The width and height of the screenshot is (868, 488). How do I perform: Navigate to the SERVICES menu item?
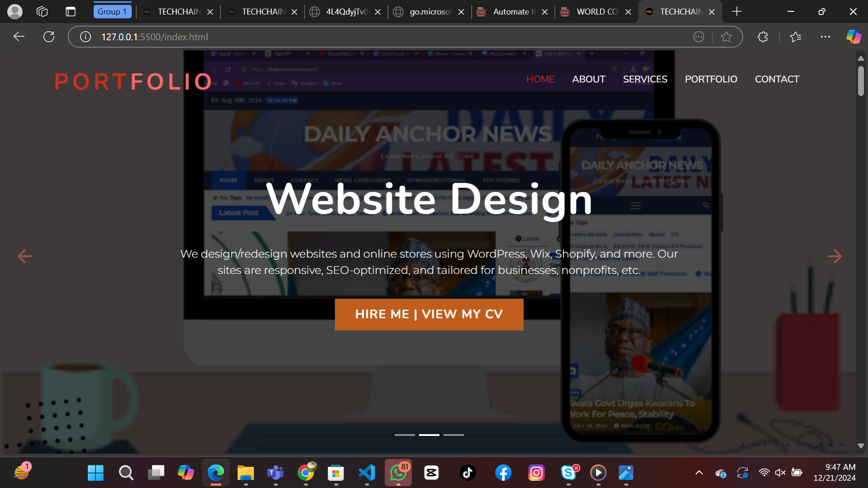[644, 79]
